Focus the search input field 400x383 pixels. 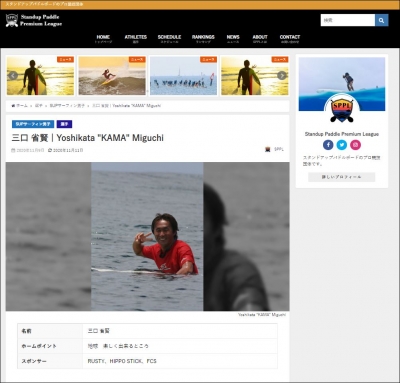[348, 20]
